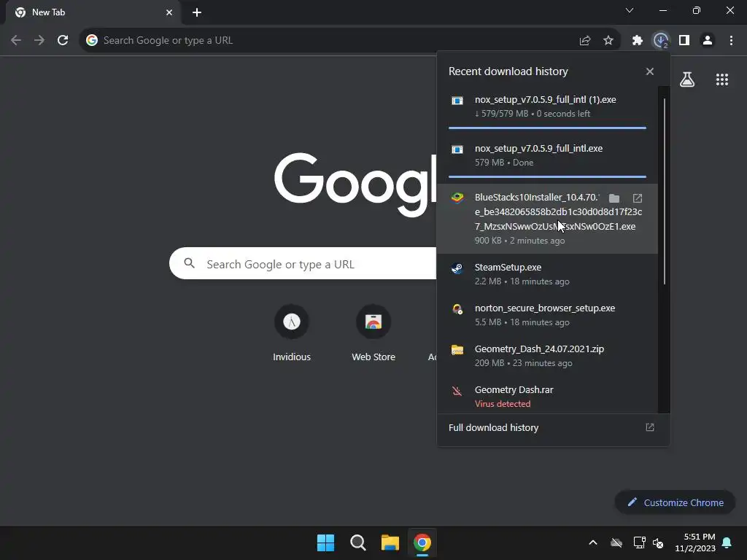Reload the page with refresh icon
The width and height of the screenshot is (747, 560).
(63, 41)
